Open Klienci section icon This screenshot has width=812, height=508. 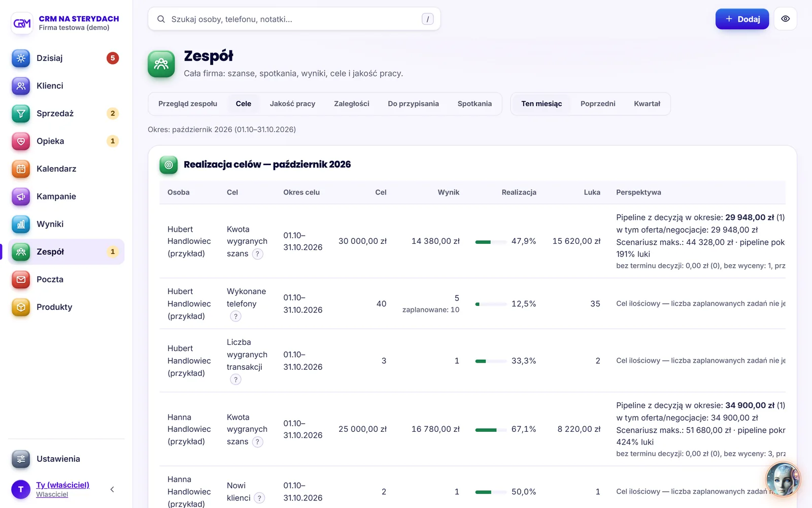(21, 86)
